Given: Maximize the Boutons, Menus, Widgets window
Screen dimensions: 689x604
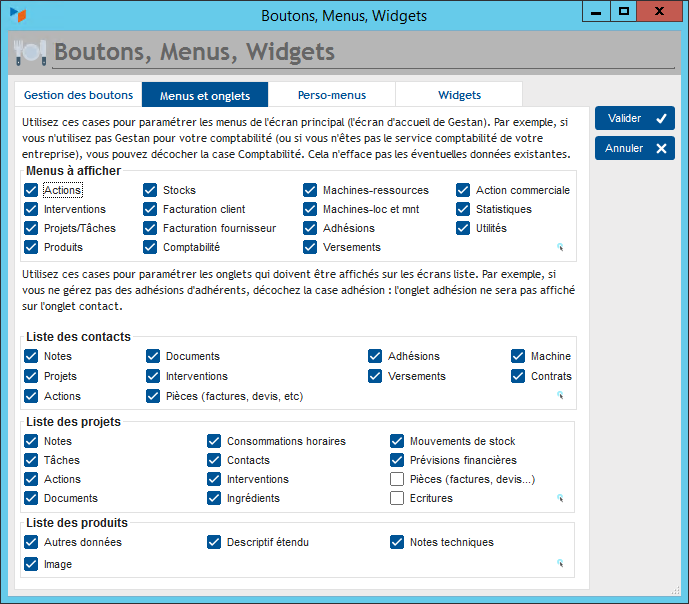Looking at the screenshot, I should click(x=624, y=12).
